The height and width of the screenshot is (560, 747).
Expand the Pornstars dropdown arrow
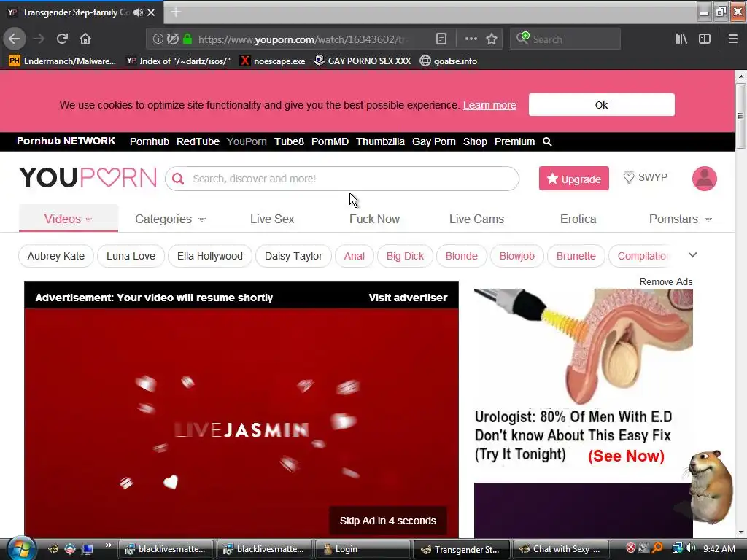[x=708, y=219]
